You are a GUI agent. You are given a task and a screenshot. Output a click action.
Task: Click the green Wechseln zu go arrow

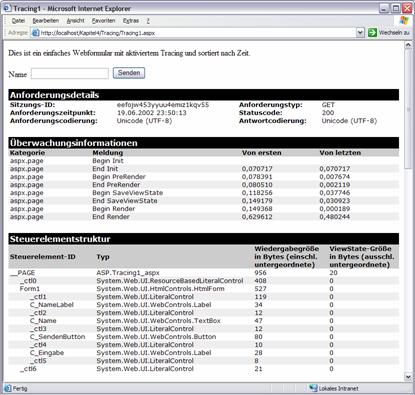[x=372, y=33]
